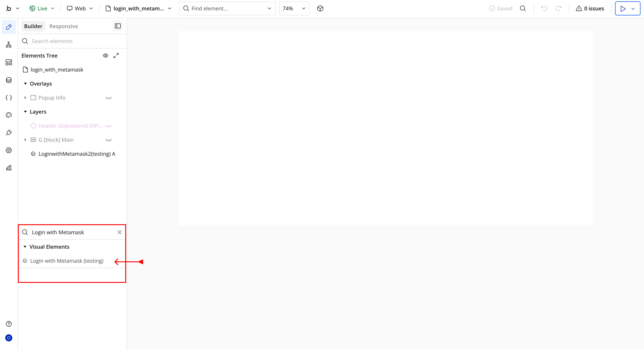Click the 0 issues indicator
The height and width of the screenshot is (350, 644).
590,9
